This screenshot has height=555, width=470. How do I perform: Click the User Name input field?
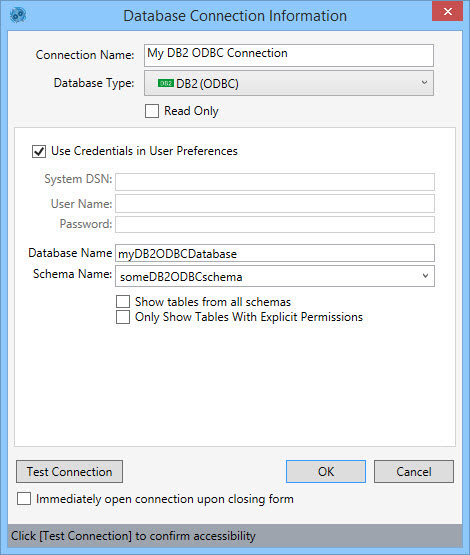pyautogui.click(x=275, y=204)
